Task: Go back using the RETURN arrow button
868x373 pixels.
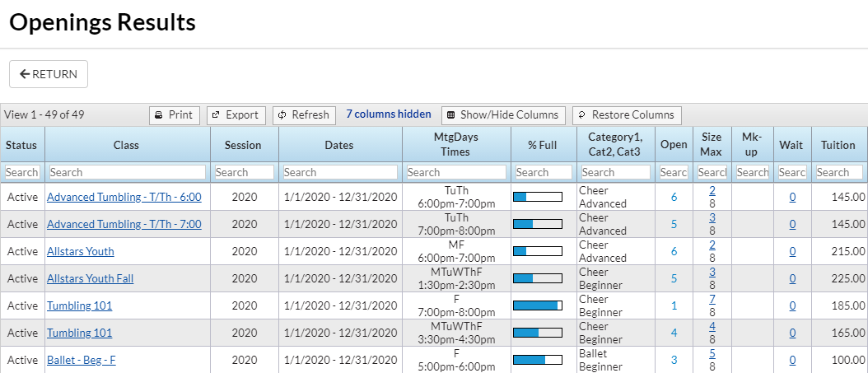Action: coord(49,74)
